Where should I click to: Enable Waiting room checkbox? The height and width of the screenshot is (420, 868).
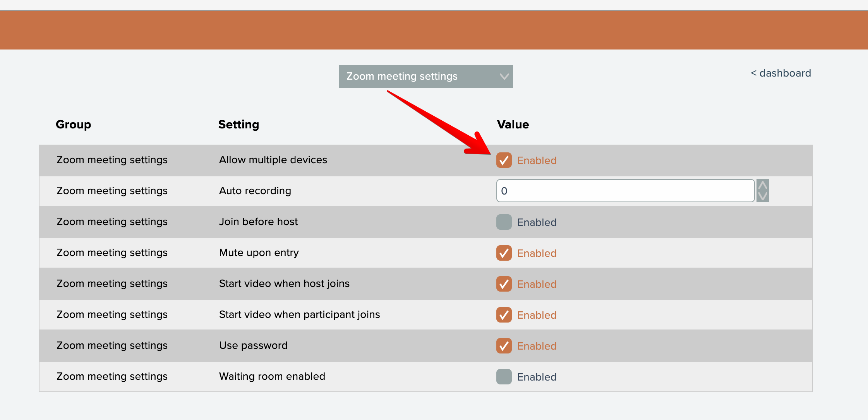[504, 377]
